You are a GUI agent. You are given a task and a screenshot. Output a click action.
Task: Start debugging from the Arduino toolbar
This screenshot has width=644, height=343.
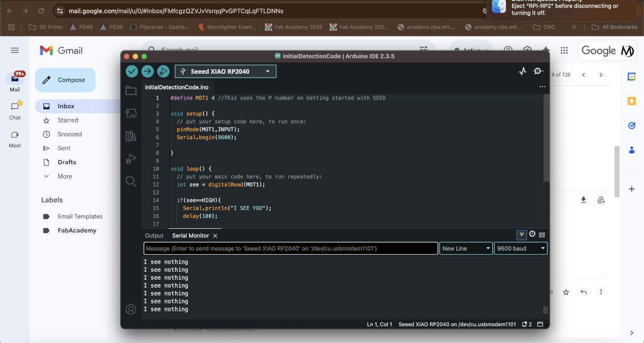[x=163, y=71]
